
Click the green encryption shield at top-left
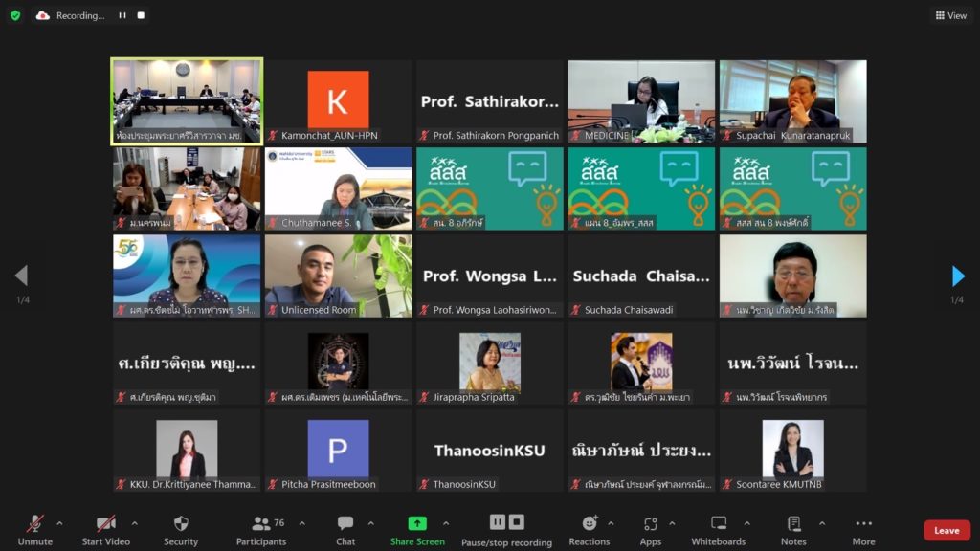[15, 15]
